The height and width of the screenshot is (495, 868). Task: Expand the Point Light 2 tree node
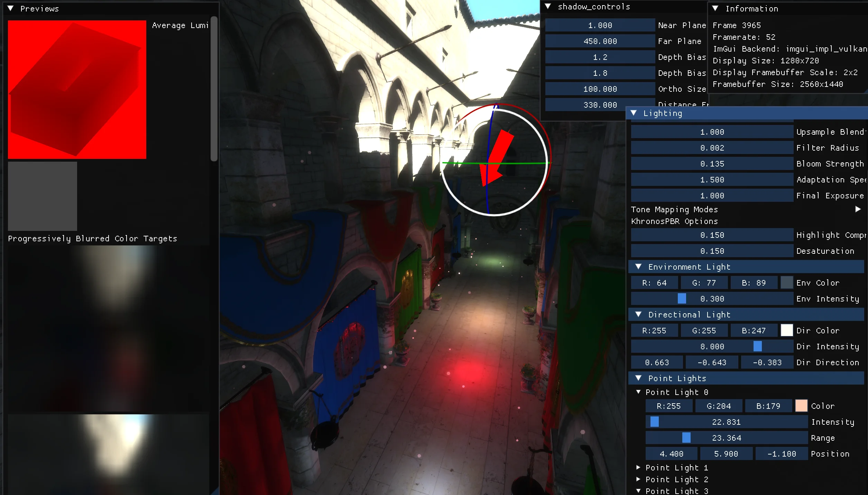point(638,479)
